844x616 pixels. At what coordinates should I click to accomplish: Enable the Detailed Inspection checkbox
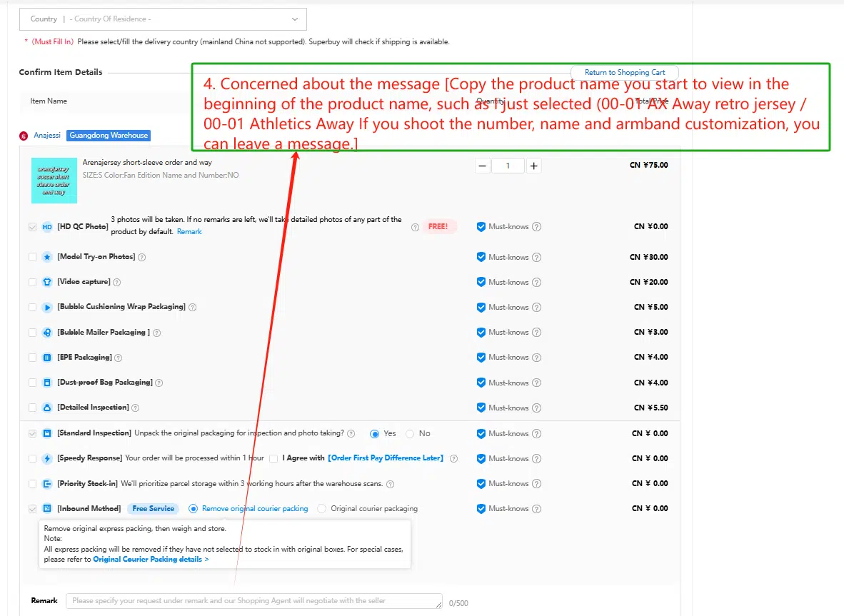coord(32,408)
